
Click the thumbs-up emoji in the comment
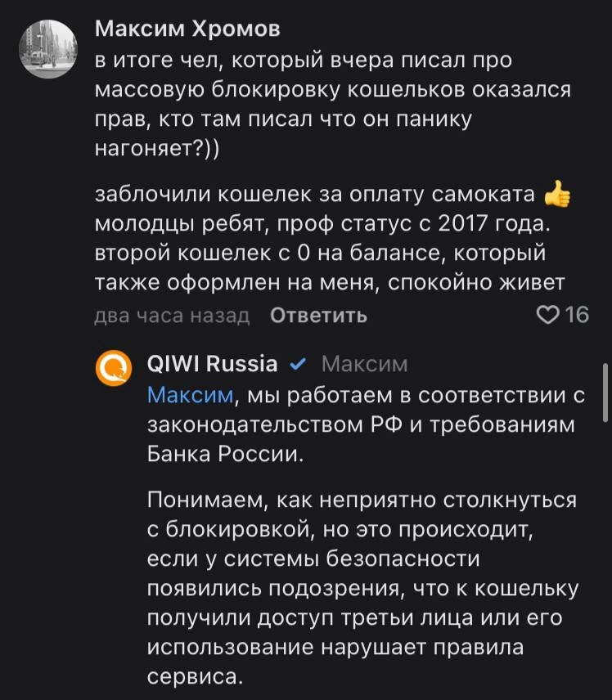point(558,195)
